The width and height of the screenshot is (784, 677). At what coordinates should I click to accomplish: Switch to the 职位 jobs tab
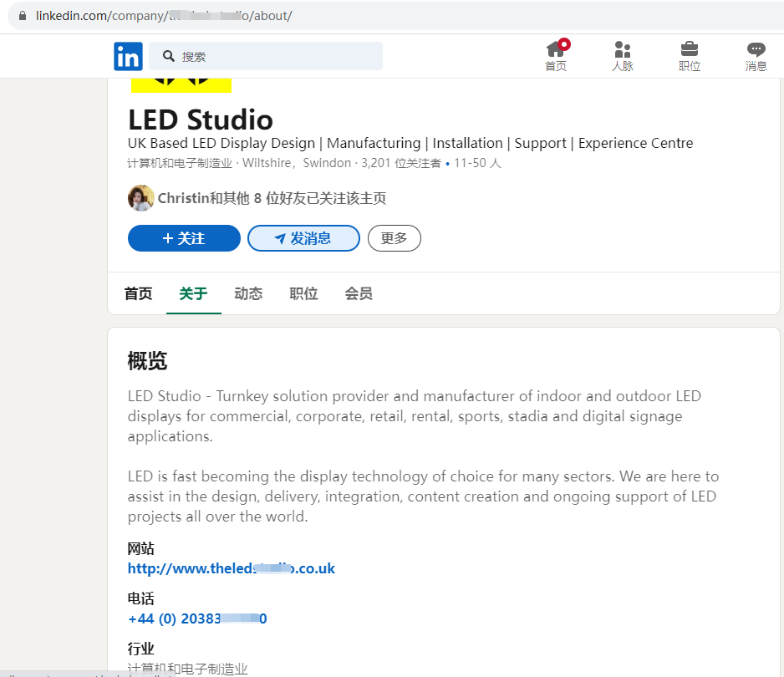[303, 293]
